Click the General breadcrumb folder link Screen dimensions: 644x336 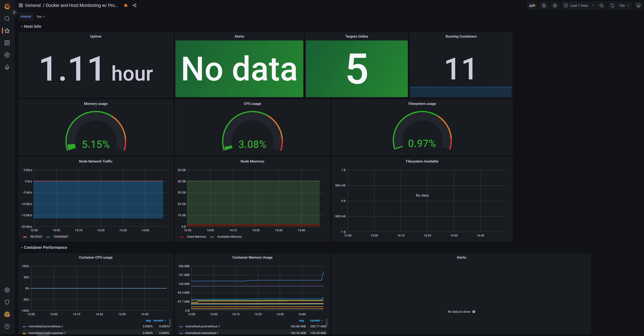[x=33, y=6]
